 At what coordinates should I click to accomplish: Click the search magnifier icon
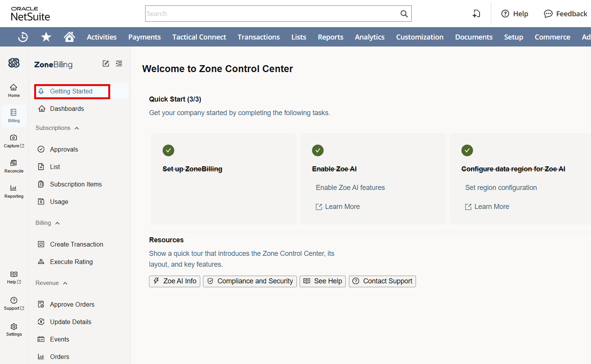tap(404, 14)
